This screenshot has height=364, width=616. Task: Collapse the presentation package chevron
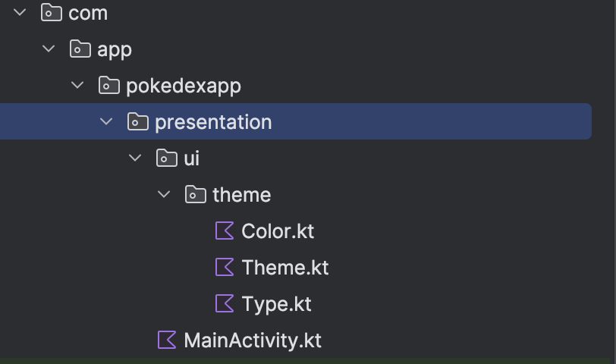106,121
